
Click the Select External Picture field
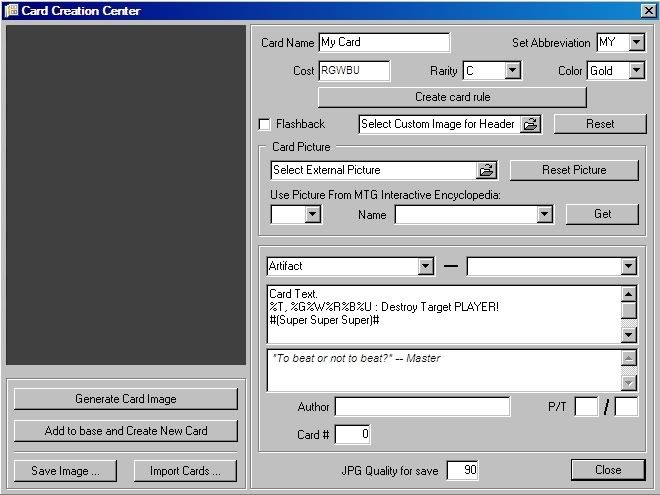374,170
